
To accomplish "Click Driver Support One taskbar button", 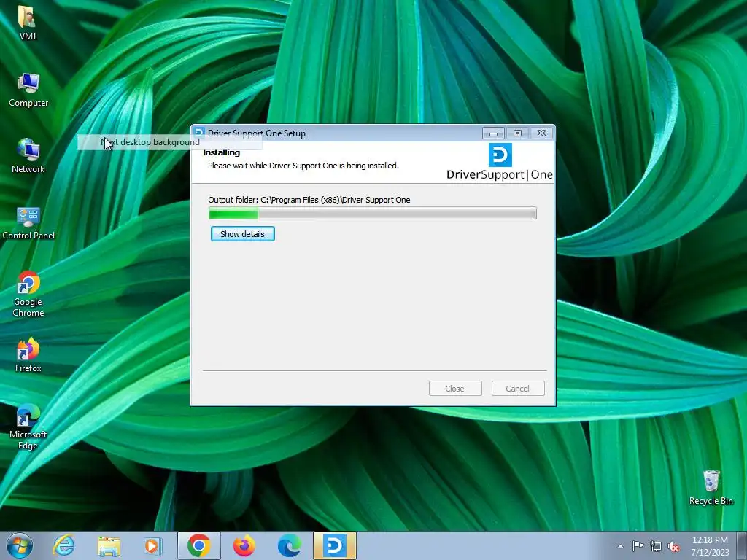I will tap(334, 545).
